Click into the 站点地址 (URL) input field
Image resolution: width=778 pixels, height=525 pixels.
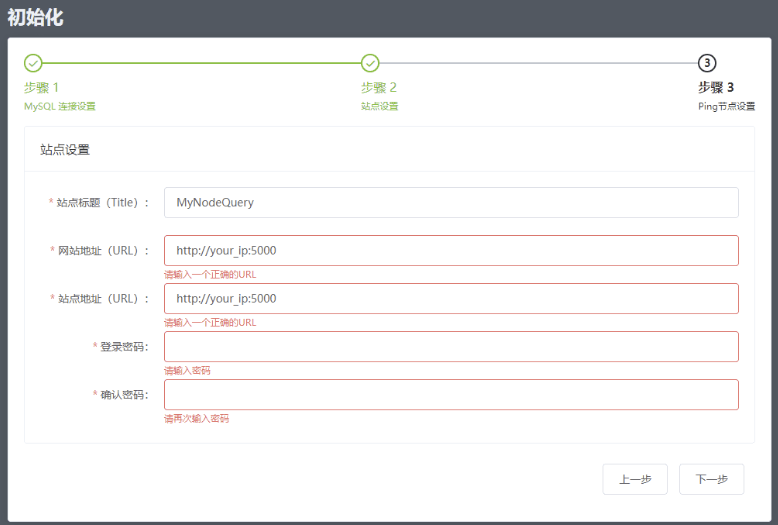click(x=451, y=298)
